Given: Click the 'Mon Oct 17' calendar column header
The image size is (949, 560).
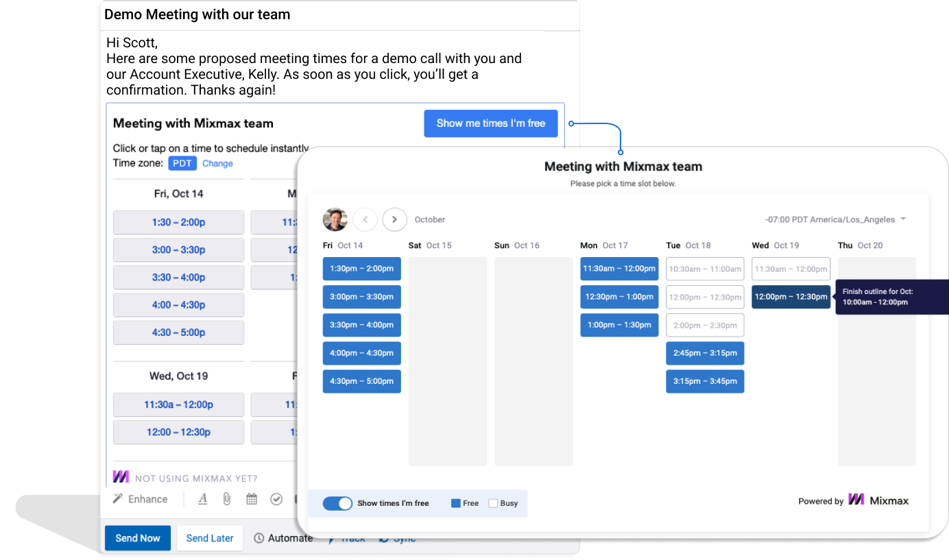Looking at the screenshot, I should (x=603, y=245).
